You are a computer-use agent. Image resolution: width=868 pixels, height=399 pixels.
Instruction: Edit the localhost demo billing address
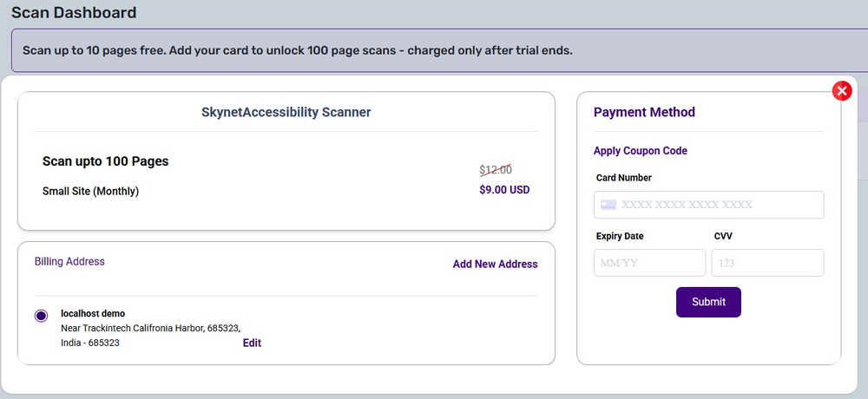pyautogui.click(x=252, y=343)
